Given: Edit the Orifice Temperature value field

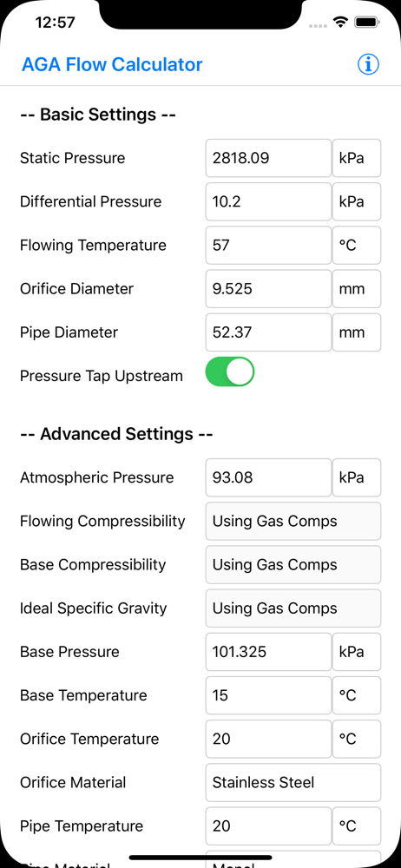Looking at the screenshot, I should click(x=268, y=739).
